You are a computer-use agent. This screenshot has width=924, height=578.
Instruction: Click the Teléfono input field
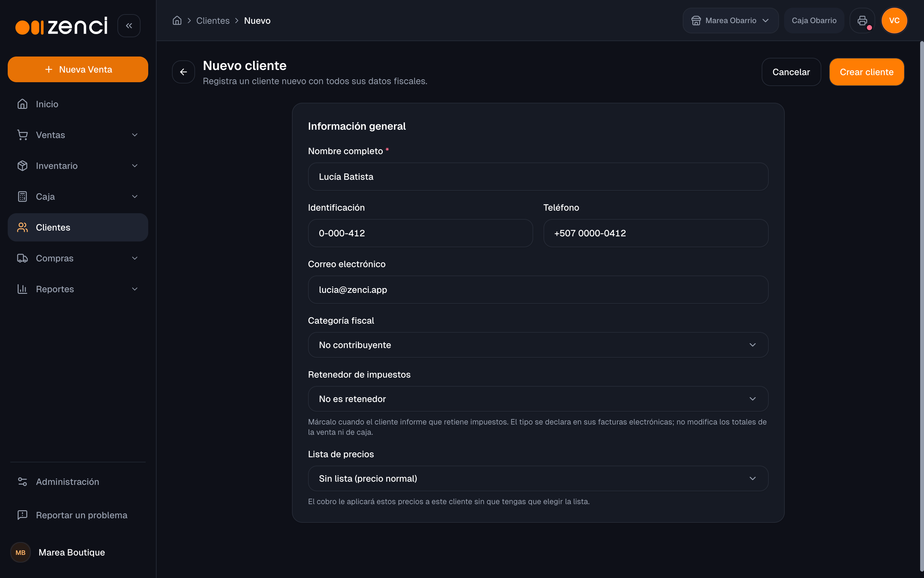[x=655, y=233]
